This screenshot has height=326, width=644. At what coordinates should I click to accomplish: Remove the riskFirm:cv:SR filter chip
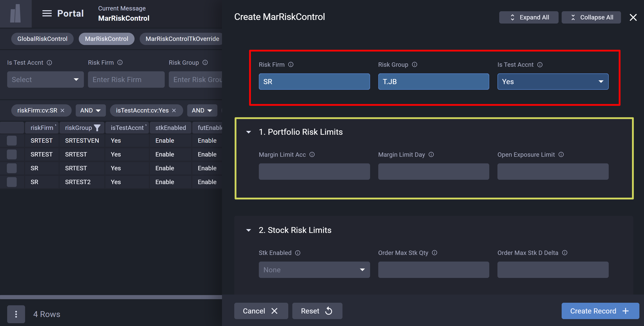tap(62, 110)
